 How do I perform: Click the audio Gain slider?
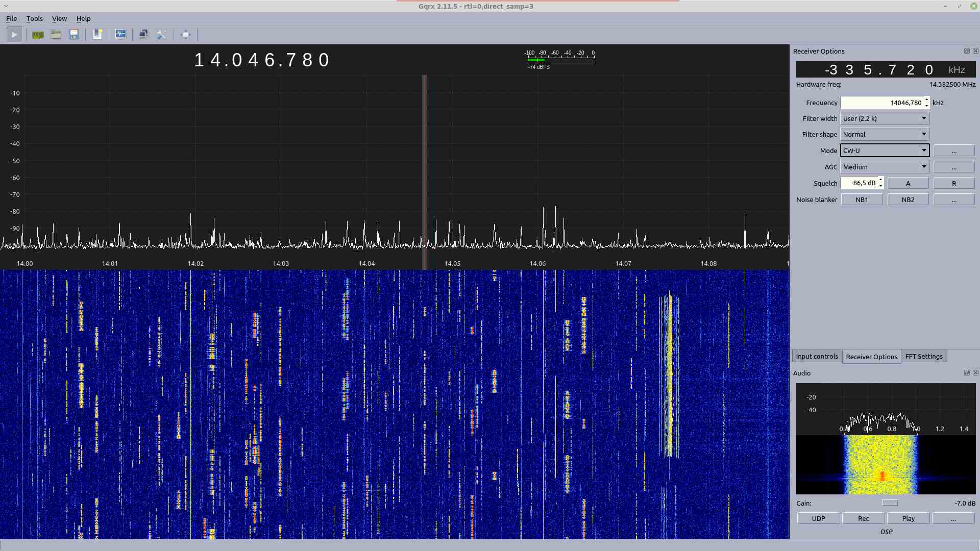click(x=890, y=503)
